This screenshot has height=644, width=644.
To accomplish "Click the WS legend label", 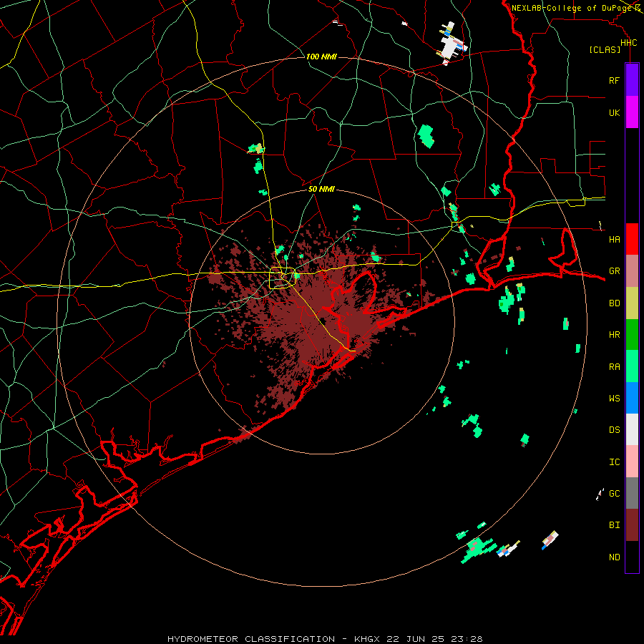I will [x=614, y=398].
